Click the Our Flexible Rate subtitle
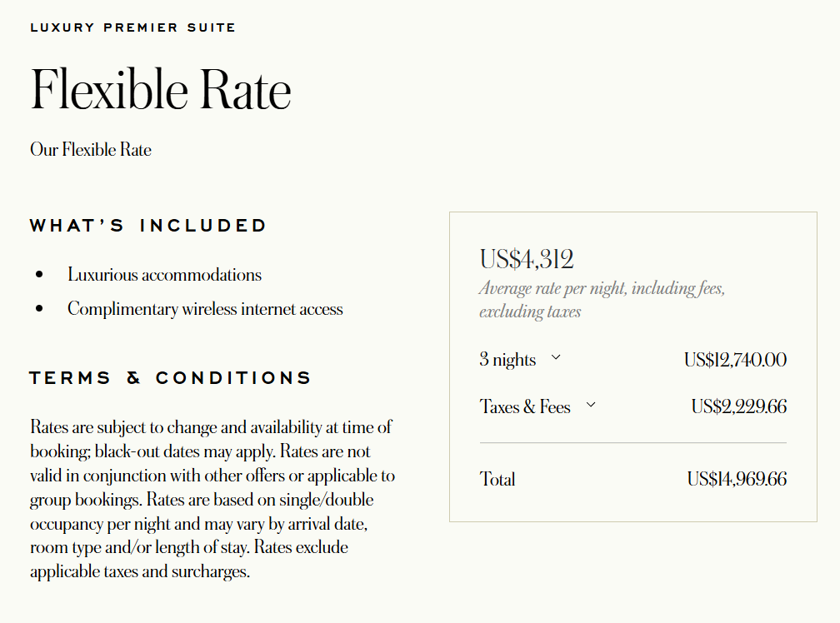Viewport: 840px width, 623px height. point(91,149)
